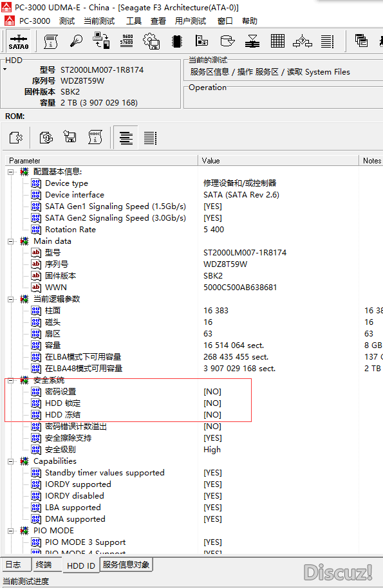
Task: Collapse the PIO MODE tree group
Action: click(11, 531)
